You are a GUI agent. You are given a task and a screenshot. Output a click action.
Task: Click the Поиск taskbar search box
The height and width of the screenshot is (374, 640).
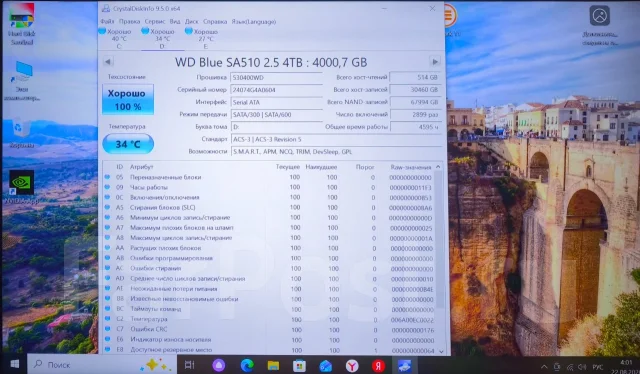102,364
